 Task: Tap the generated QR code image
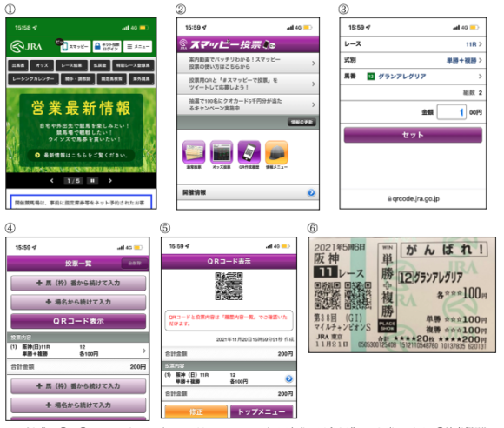(229, 286)
